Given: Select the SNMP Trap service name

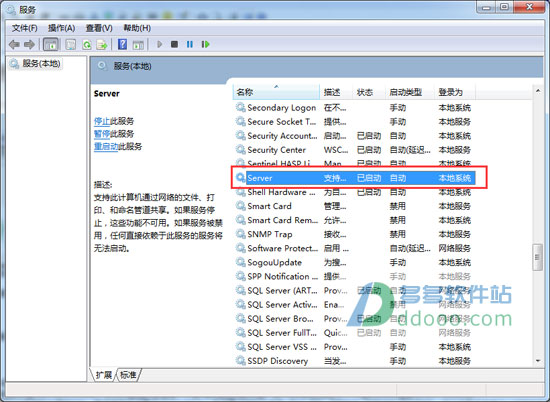Looking at the screenshot, I should click(x=270, y=234).
